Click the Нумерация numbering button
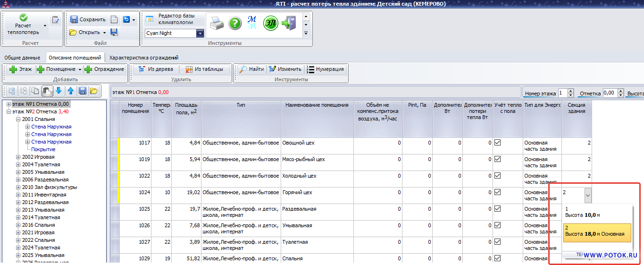This screenshot has width=644, height=265. pyautogui.click(x=326, y=69)
